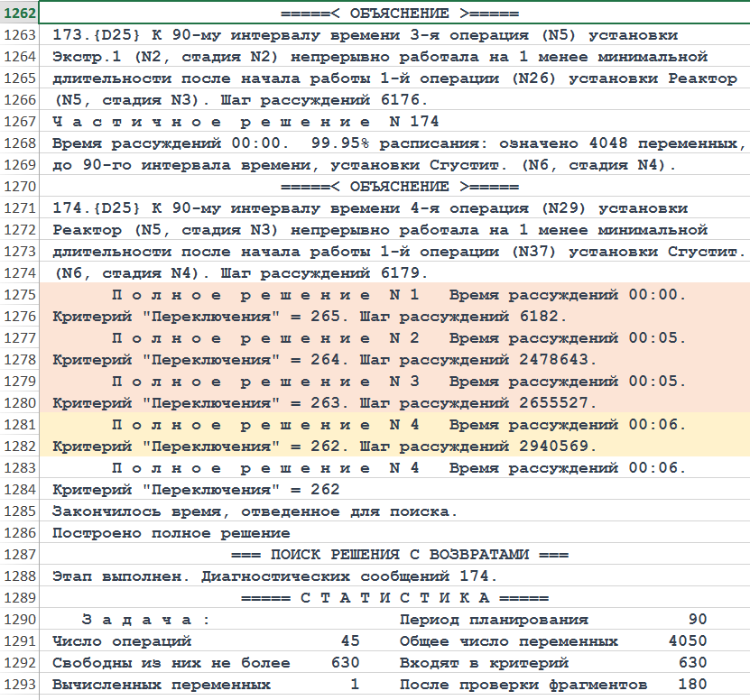The height and width of the screenshot is (700, 750).
Task: Select the 'СТАТИСТИКА' heading cell
Action: point(399,598)
